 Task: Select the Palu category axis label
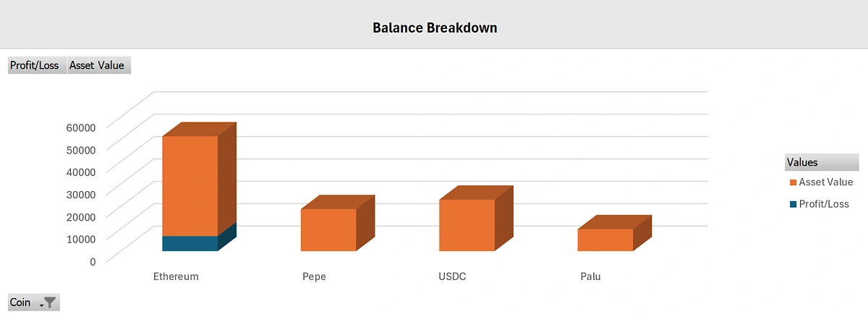click(590, 276)
